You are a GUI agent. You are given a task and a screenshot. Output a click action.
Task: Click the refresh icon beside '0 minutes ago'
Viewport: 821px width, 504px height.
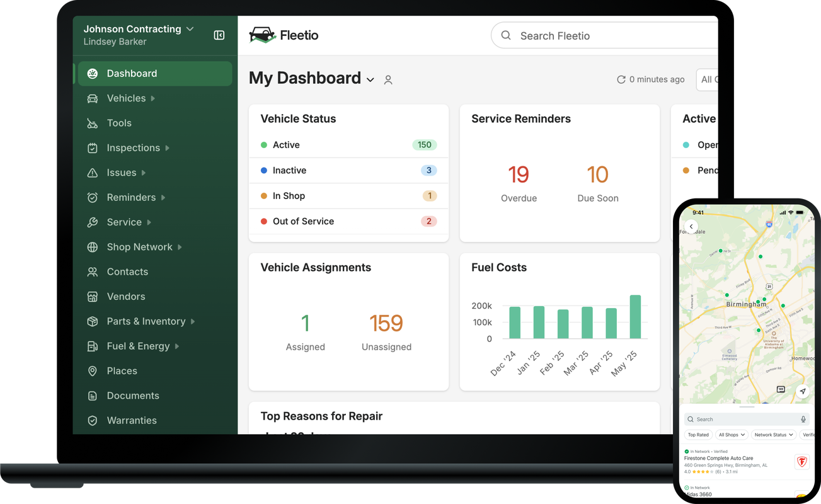click(621, 79)
